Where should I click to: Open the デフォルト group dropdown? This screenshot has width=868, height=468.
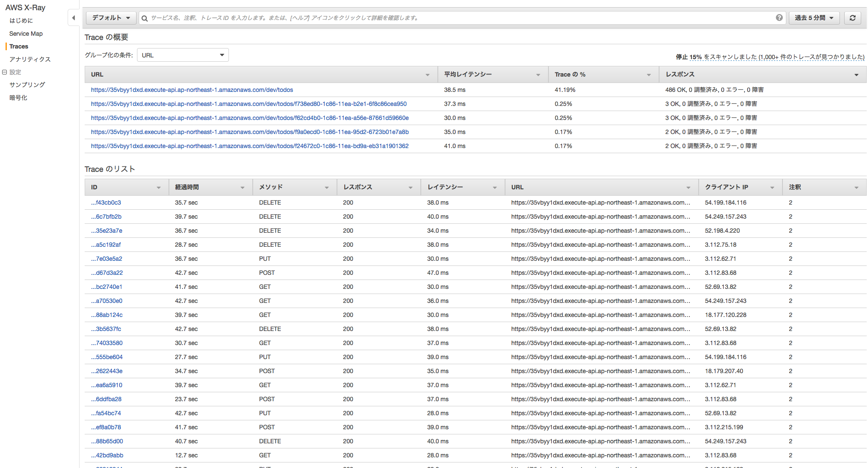point(111,18)
